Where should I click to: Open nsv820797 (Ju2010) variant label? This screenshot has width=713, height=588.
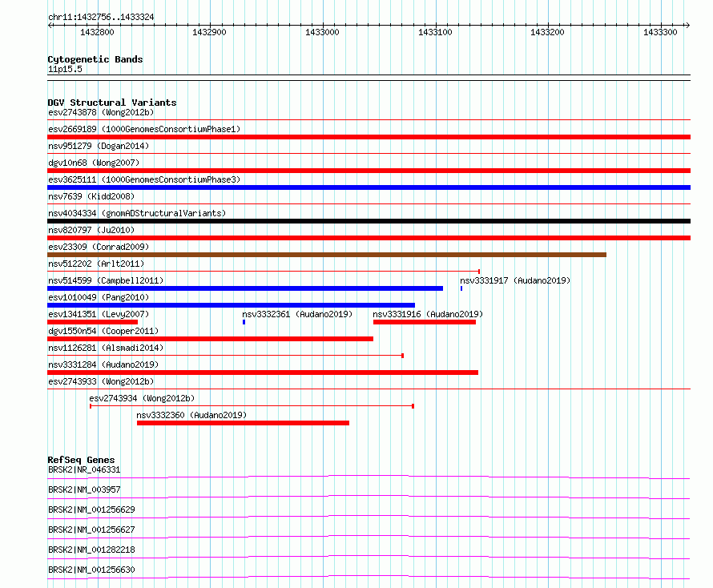pos(91,230)
